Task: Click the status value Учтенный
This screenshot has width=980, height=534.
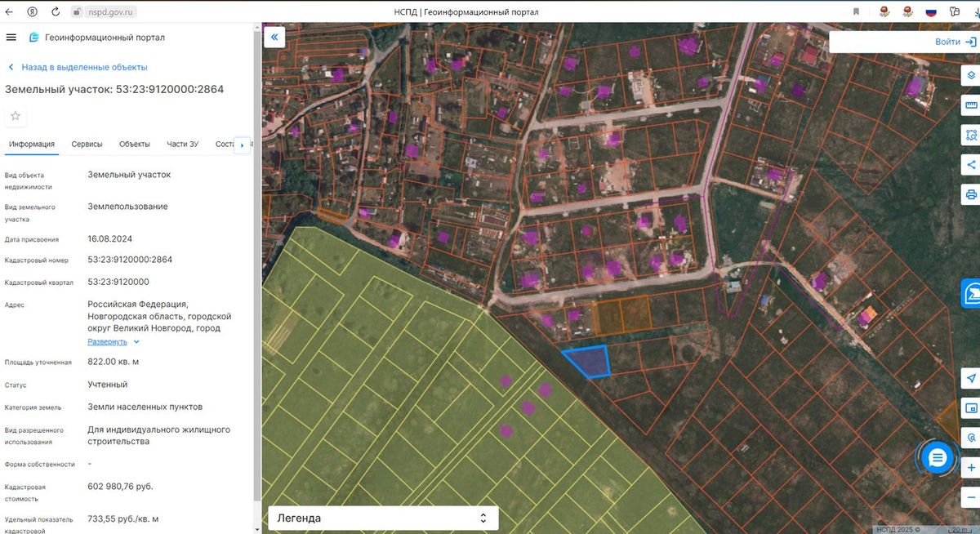Action: [x=107, y=385]
